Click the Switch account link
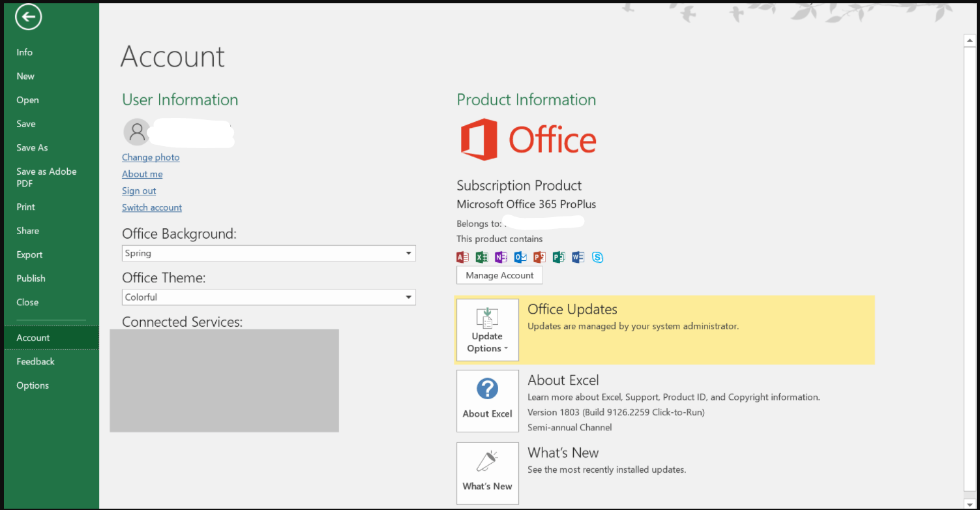980x510 pixels. pos(152,207)
